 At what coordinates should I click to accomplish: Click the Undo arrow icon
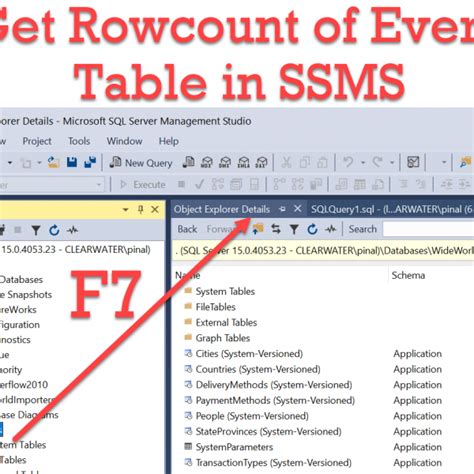tap(348, 162)
